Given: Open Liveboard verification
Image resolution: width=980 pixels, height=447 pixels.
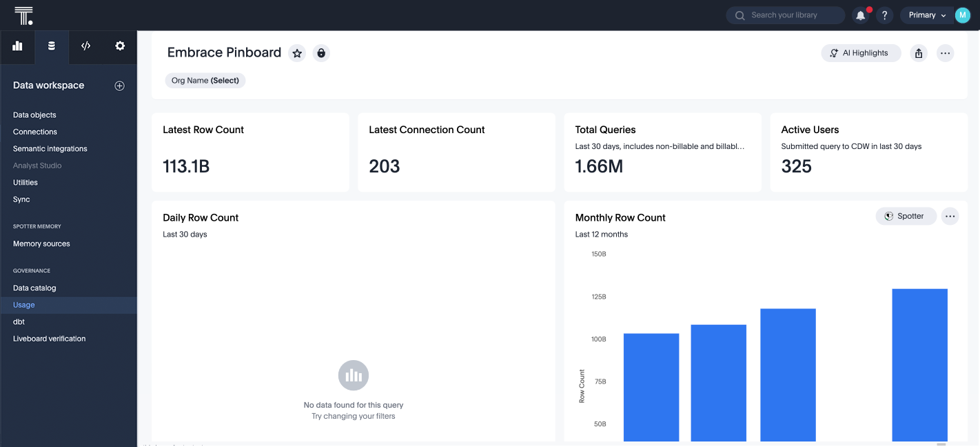Looking at the screenshot, I should [x=50, y=339].
